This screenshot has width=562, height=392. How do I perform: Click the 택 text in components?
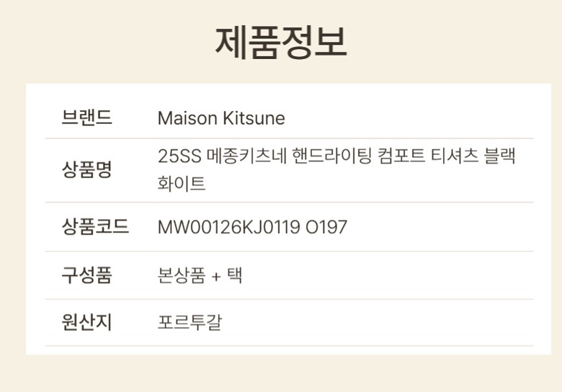pyautogui.click(x=234, y=275)
